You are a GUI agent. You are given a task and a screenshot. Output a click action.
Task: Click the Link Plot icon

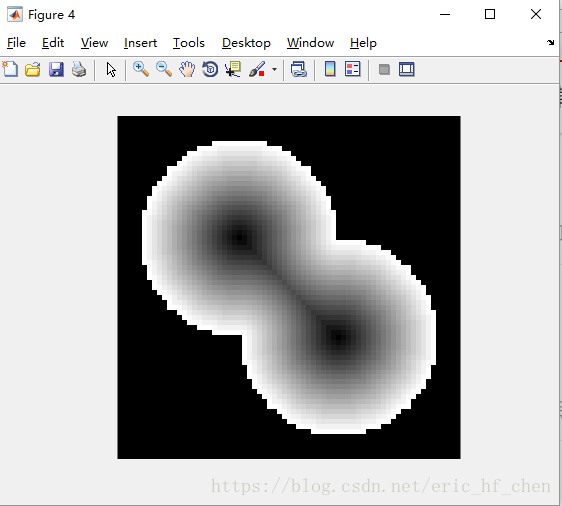[x=299, y=69]
